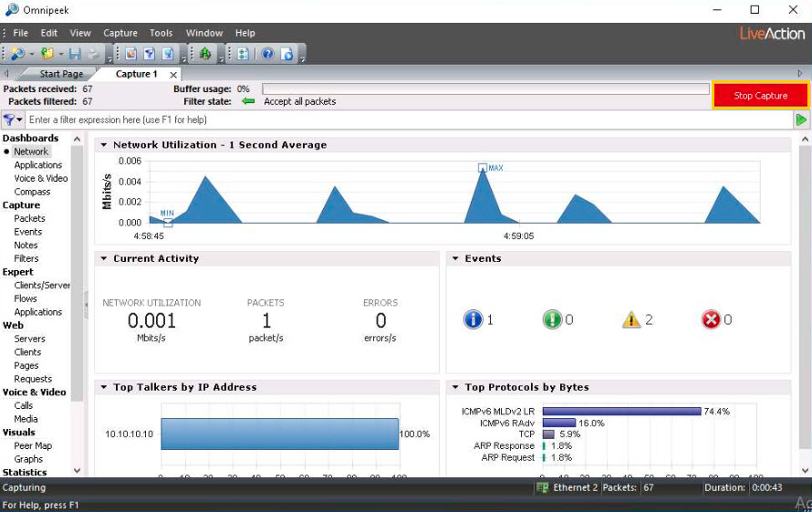This screenshot has height=512, width=812.
Task: Open the Voice & Video dashboard
Action: 41,178
